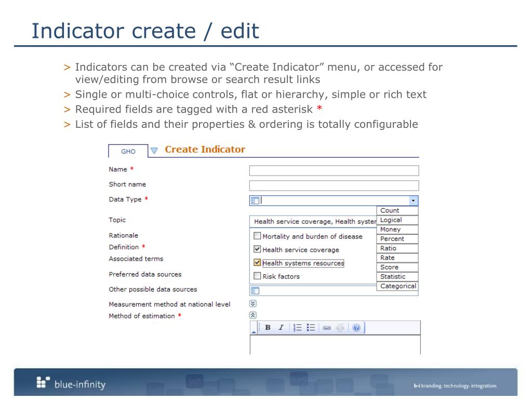Open the Topic multi-select box
This screenshot has width=532, height=399.
click(x=313, y=221)
